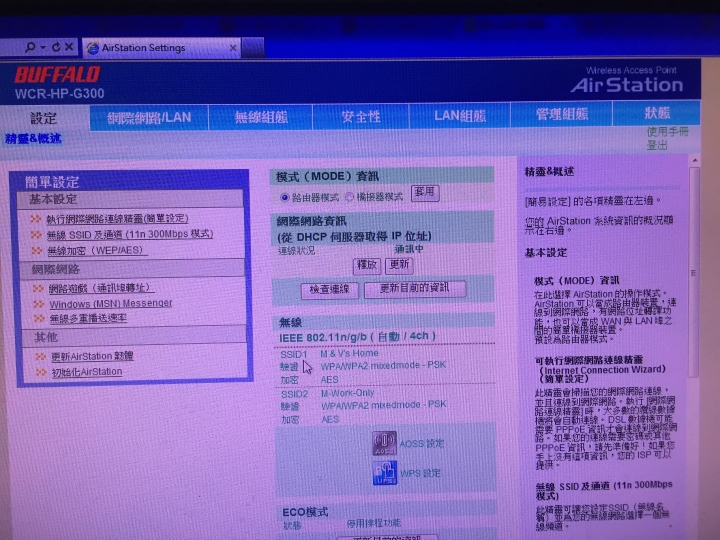Image resolution: width=720 pixels, height=540 pixels.
Task: Click IEEE 802.11n/g/b wireless heading
Action: coord(357,337)
